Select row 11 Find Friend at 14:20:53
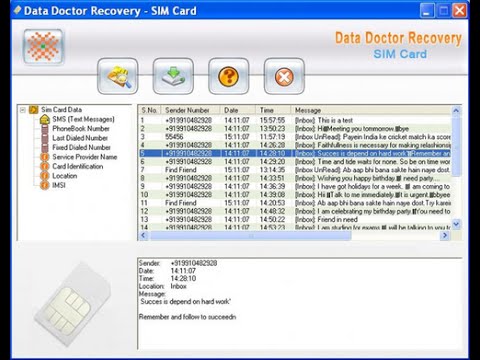The height and width of the screenshot is (360, 480). pos(295,203)
